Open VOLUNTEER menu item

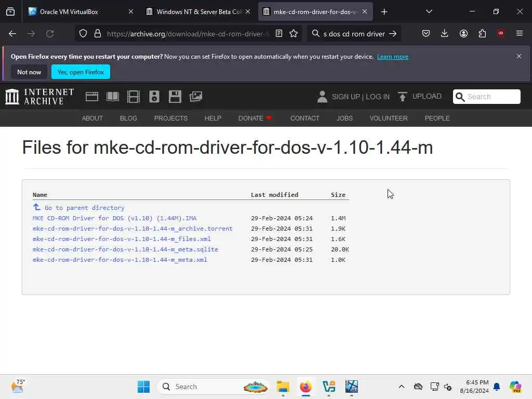click(x=389, y=118)
